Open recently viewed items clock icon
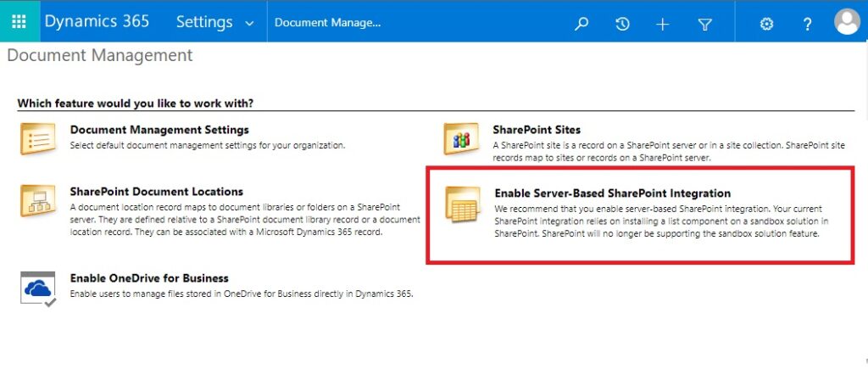868x386 pixels. click(622, 24)
